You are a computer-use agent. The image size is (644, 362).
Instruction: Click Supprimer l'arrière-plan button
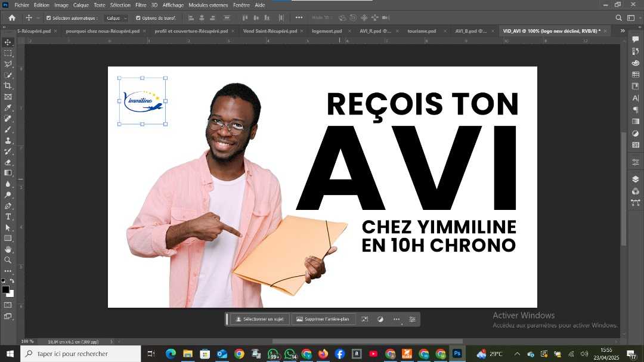coord(323,319)
